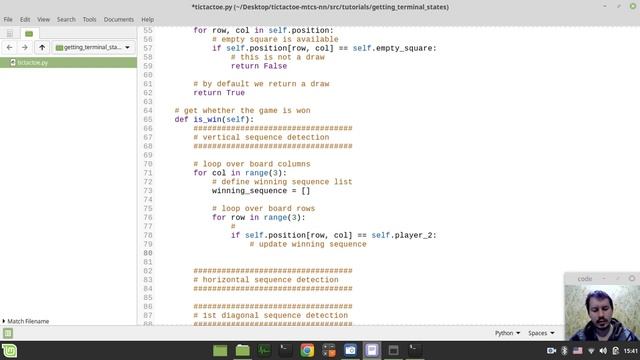Go forward in the file browser side panel
Viewport: 640px width, 360px height.
(25, 47)
